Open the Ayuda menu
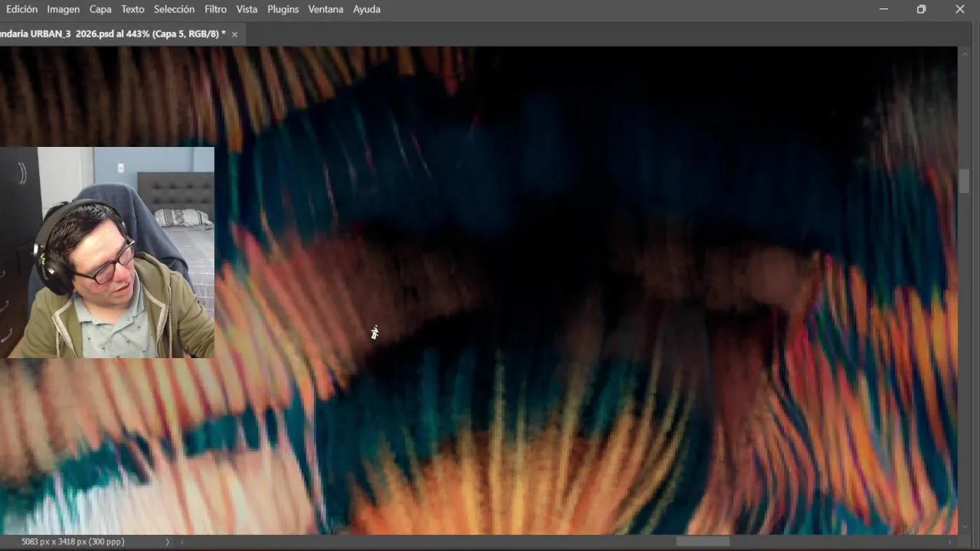This screenshot has height=551, width=980. [367, 9]
